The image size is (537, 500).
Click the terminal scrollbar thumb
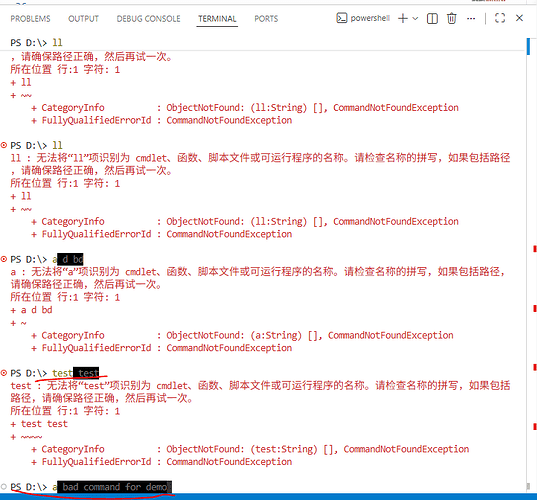[528, 46]
